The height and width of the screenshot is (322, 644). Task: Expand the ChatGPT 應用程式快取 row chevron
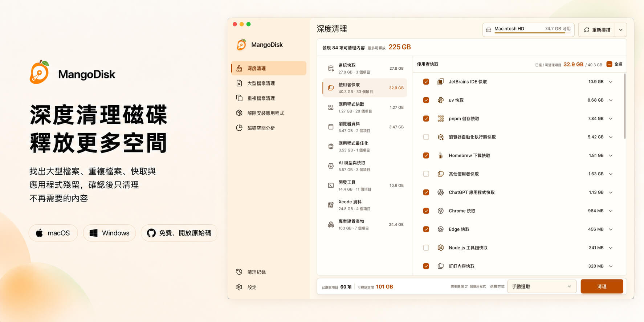pyautogui.click(x=611, y=192)
